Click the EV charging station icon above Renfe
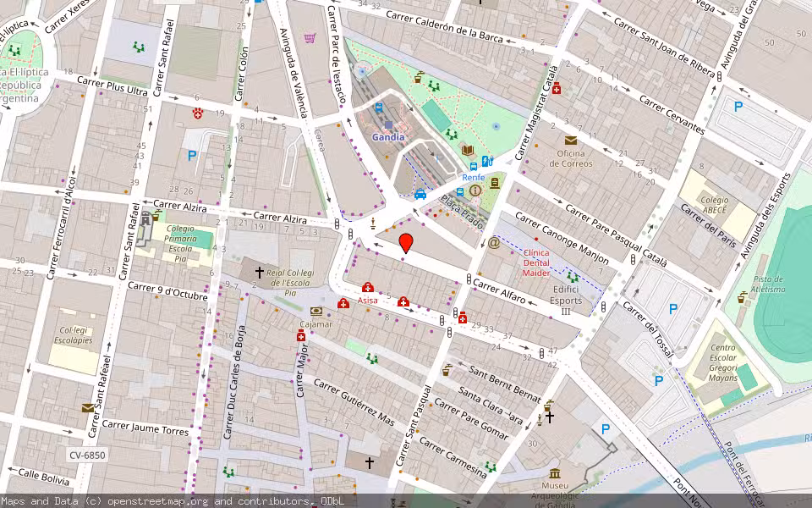 click(x=486, y=161)
